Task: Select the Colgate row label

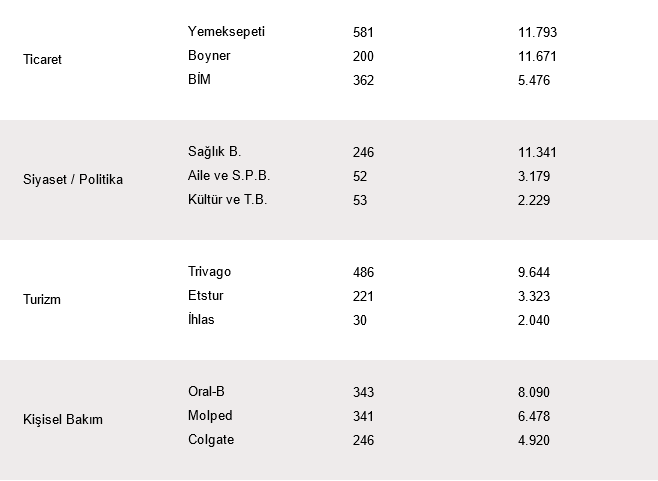Action: [211, 440]
